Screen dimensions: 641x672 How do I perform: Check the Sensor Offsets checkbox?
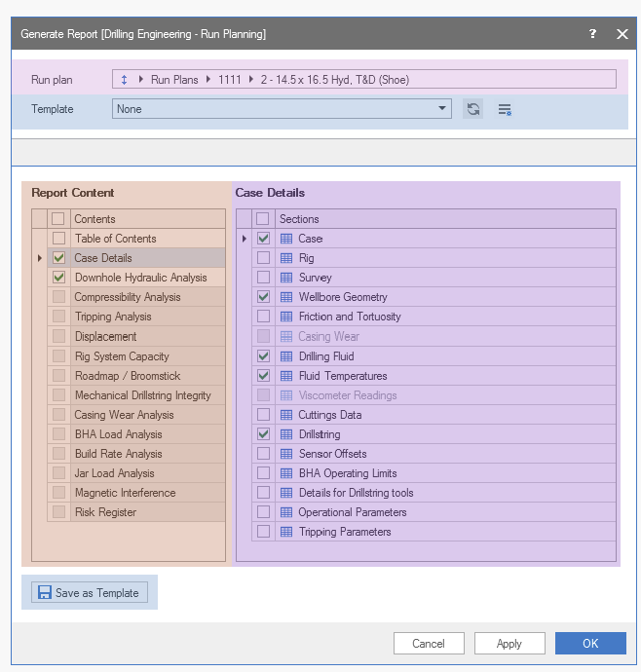pyautogui.click(x=263, y=454)
